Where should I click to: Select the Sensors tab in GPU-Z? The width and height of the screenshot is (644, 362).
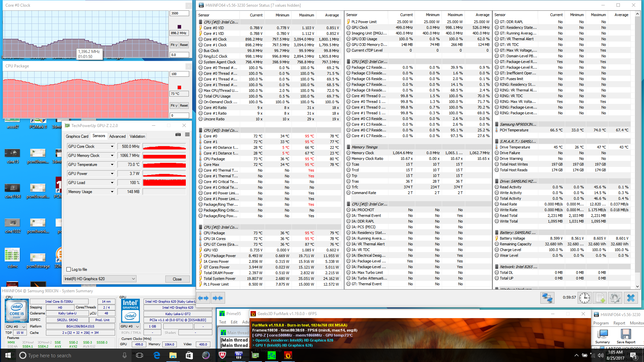pos(99,136)
